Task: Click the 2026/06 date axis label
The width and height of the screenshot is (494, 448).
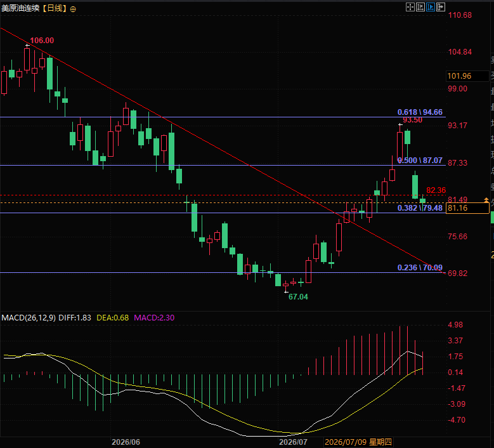Action: pos(126,442)
